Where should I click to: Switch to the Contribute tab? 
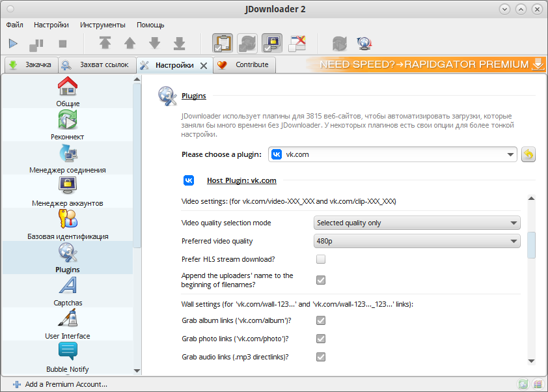244,64
